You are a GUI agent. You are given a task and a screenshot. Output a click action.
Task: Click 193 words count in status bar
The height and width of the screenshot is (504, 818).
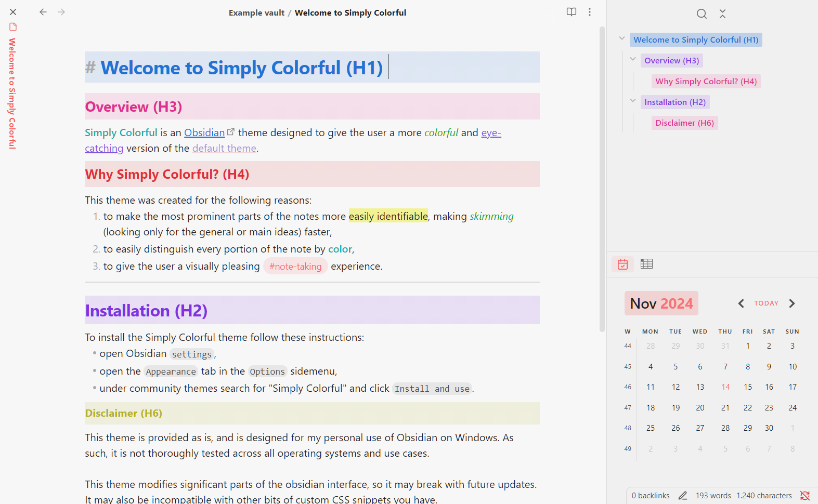pyautogui.click(x=713, y=496)
